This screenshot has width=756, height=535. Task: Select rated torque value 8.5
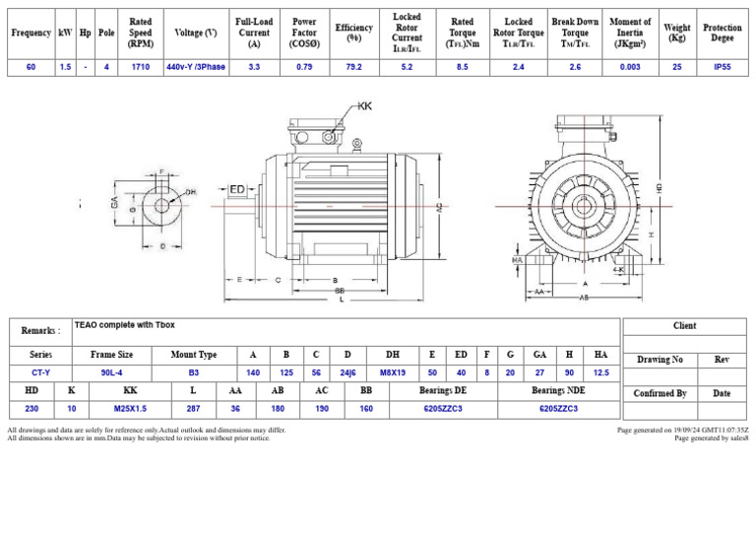[x=463, y=67]
